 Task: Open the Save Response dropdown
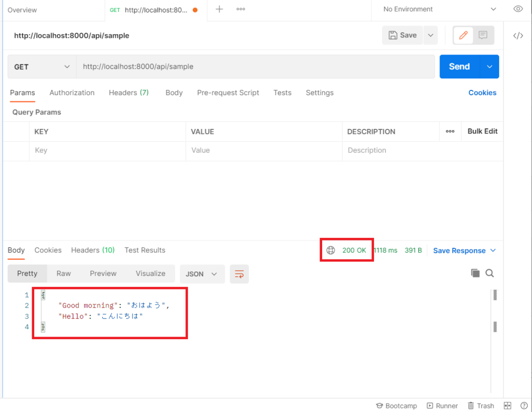point(461,250)
